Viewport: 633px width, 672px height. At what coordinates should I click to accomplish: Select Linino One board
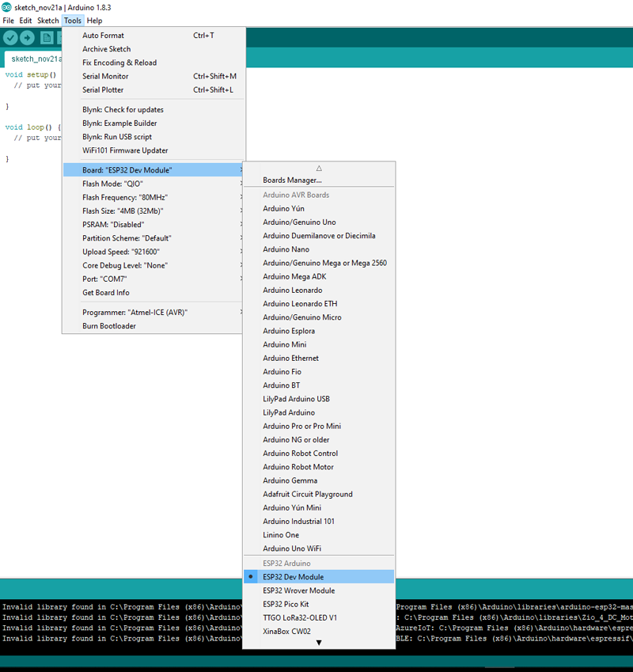(319, 535)
